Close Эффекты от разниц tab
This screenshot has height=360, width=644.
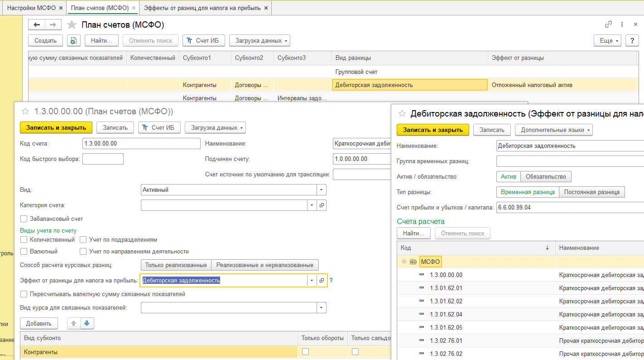266,8
